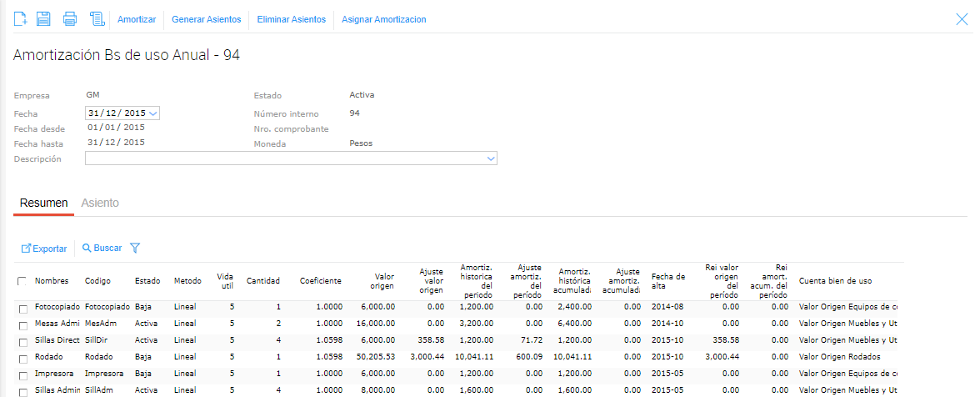Expand the Descripción dropdown arrow
The width and height of the screenshot is (980, 397).
(x=490, y=158)
